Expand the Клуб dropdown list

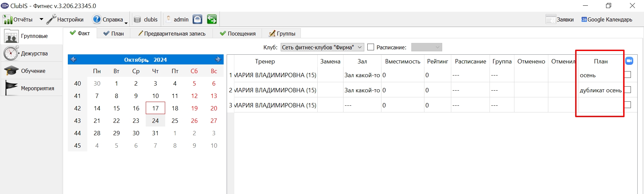(x=360, y=47)
